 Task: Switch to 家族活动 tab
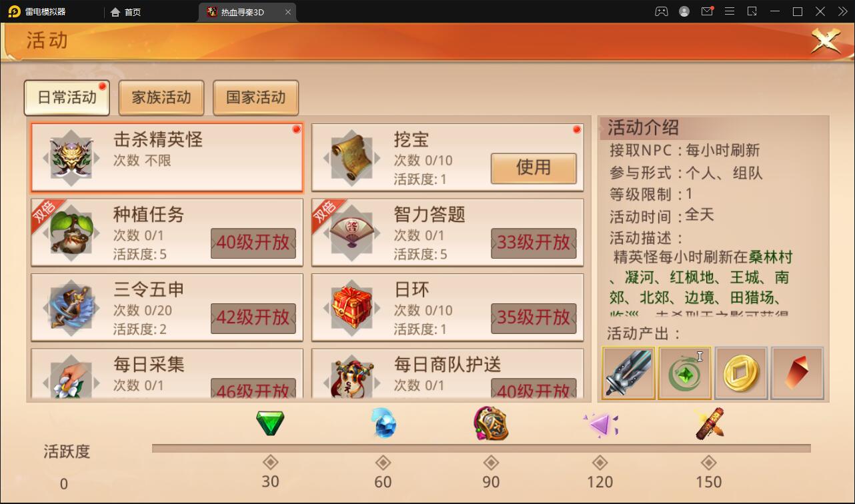click(161, 98)
